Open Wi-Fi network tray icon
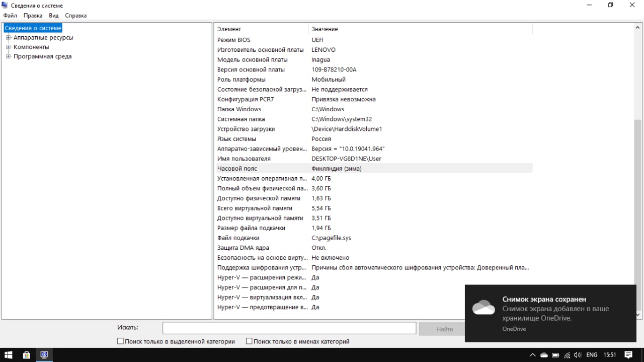Viewport: 644px width, 362px height. [567, 355]
